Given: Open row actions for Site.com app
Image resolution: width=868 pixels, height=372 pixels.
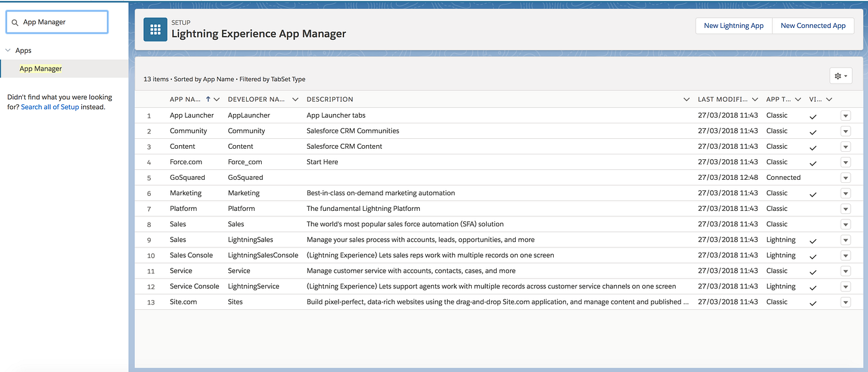Looking at the screenshot, I should 845,302.
